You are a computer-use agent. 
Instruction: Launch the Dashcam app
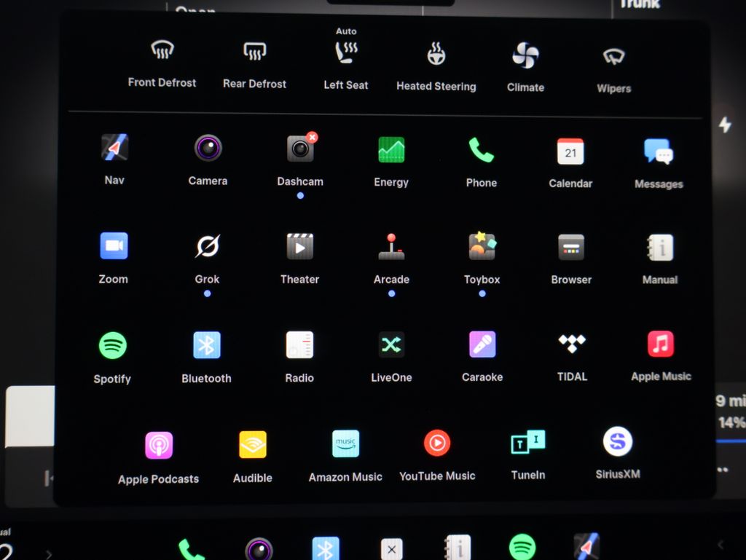pos(300,149)
